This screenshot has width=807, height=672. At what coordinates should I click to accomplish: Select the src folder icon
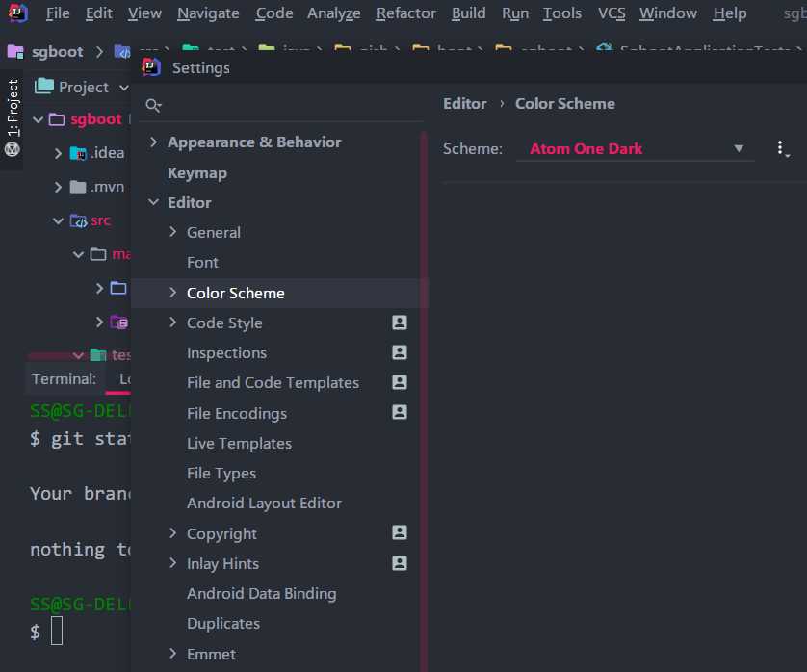(78, 220)
